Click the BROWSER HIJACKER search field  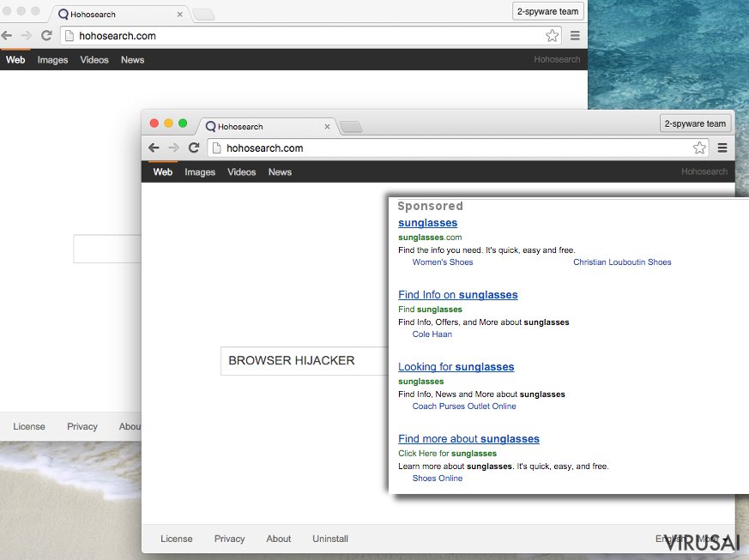pyautogui.click(x=305, y=361)
